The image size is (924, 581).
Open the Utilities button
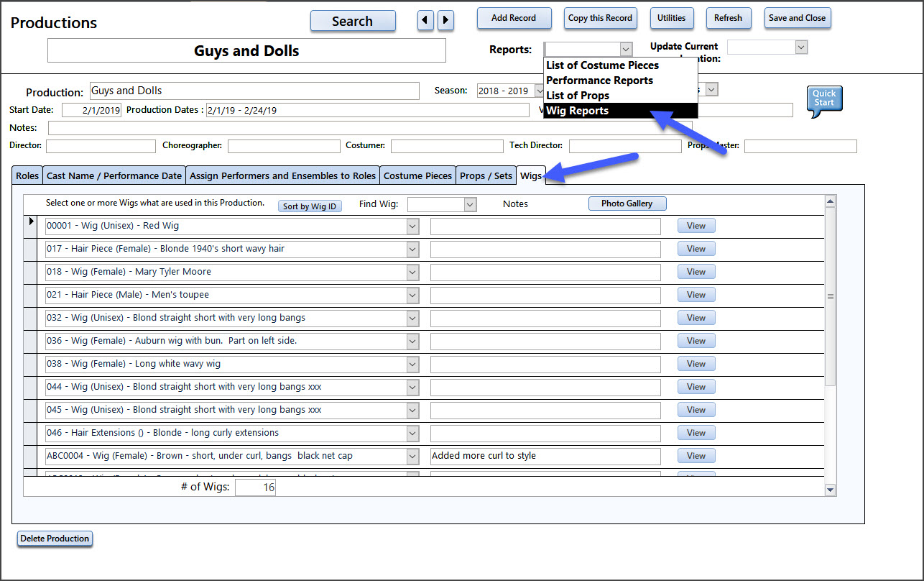click(x=672, y=18)
